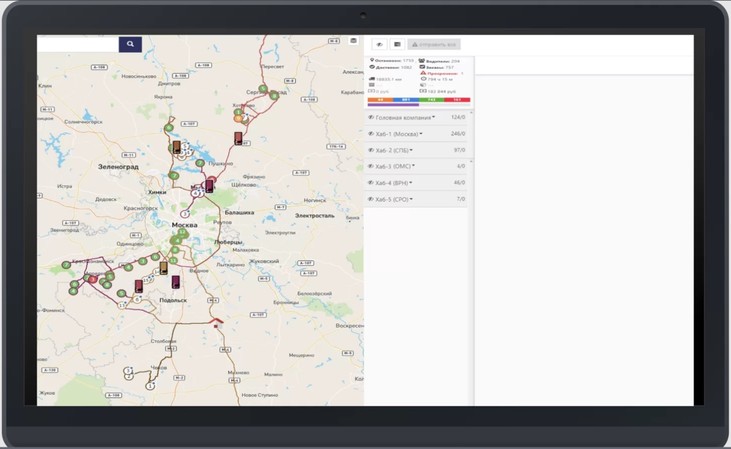
Task: Select the maroon truck icon near Мытищи
Action: tap(209, 186)
